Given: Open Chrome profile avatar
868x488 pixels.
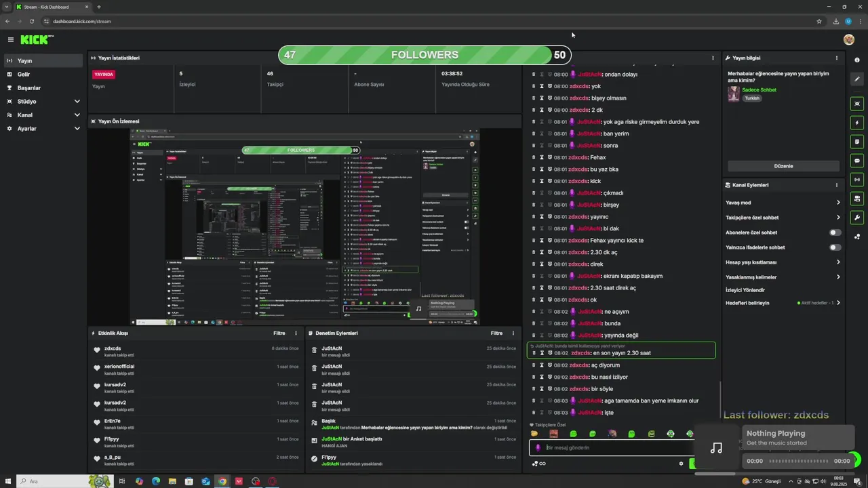Looking at the screenshot, I should tap(848, 21).
